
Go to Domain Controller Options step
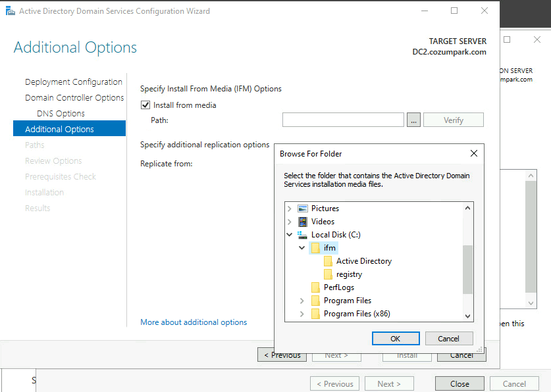tap(74, 97)
